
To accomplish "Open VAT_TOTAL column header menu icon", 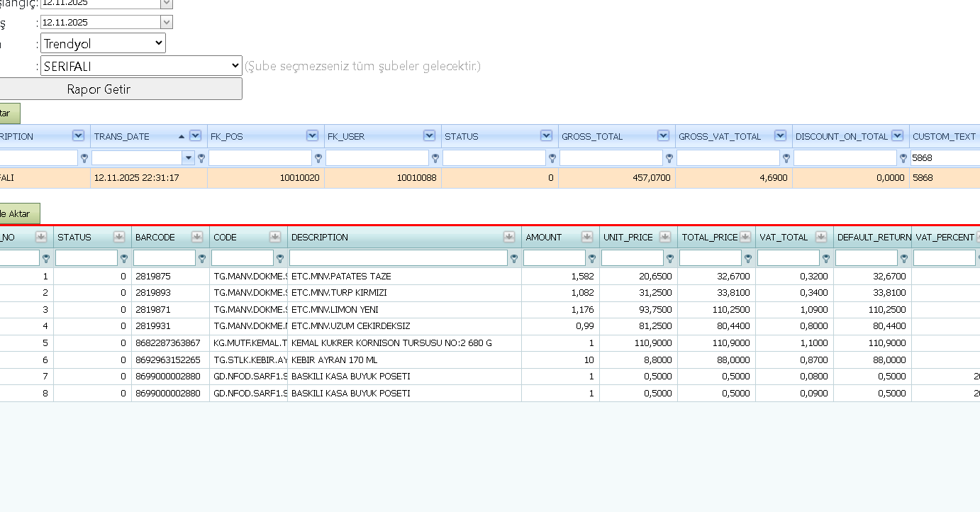I will (x=820, y=237).
